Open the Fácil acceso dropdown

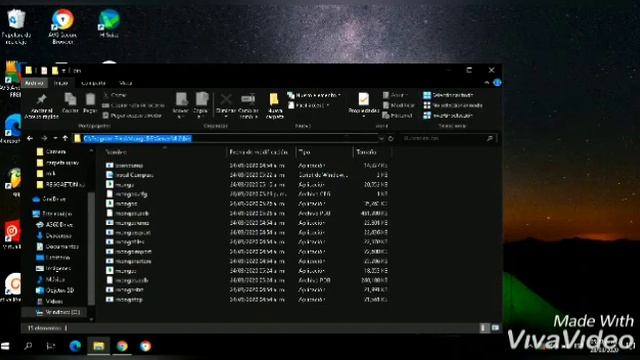tap(309, 105)
